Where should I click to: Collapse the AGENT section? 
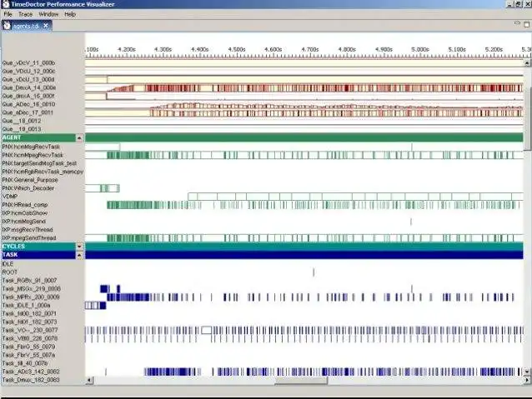coord(79,138)
